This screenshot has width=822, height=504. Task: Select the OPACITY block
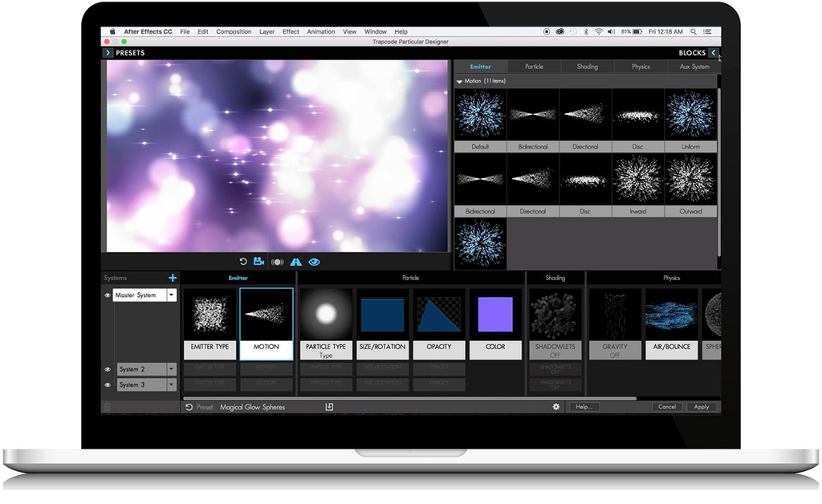[439, 323]
